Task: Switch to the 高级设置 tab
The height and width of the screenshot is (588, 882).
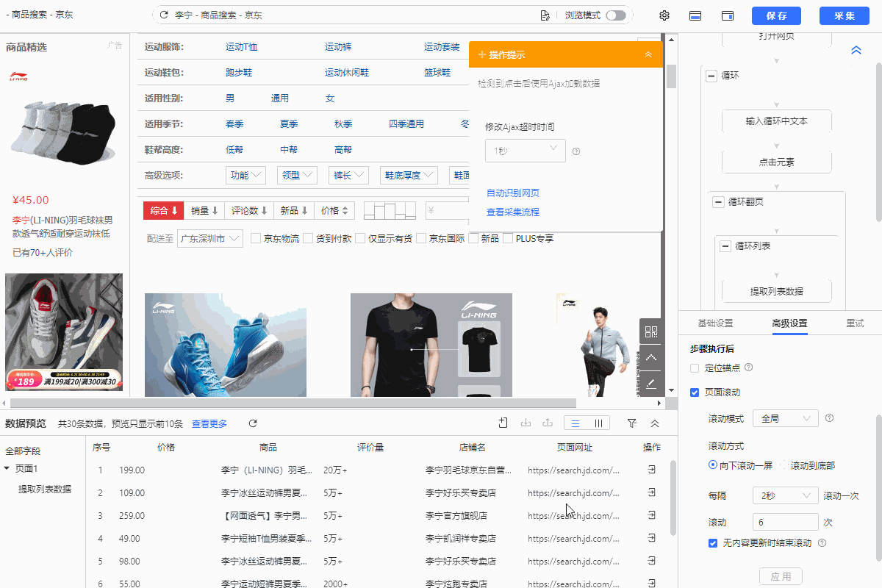Action: click(x=789, y=323)
